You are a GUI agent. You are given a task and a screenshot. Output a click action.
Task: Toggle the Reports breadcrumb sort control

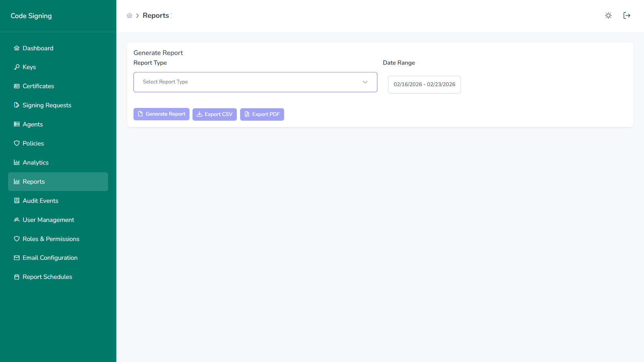(171, 15)
